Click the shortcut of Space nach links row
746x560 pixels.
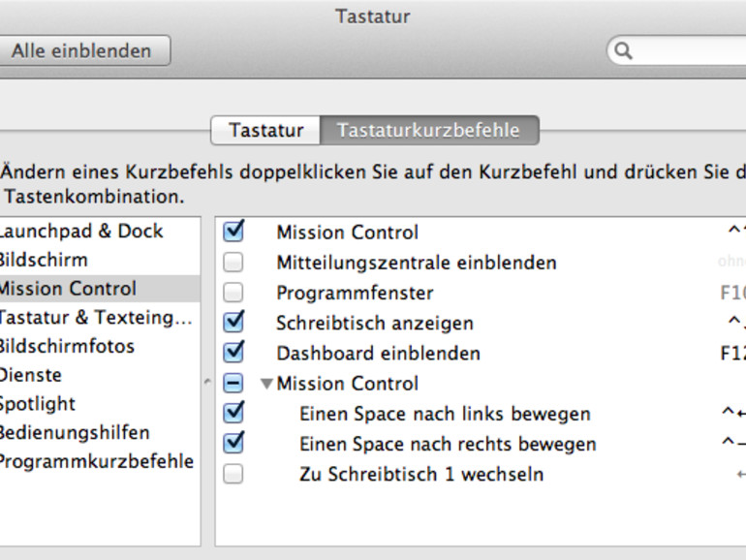coord(733,413)
